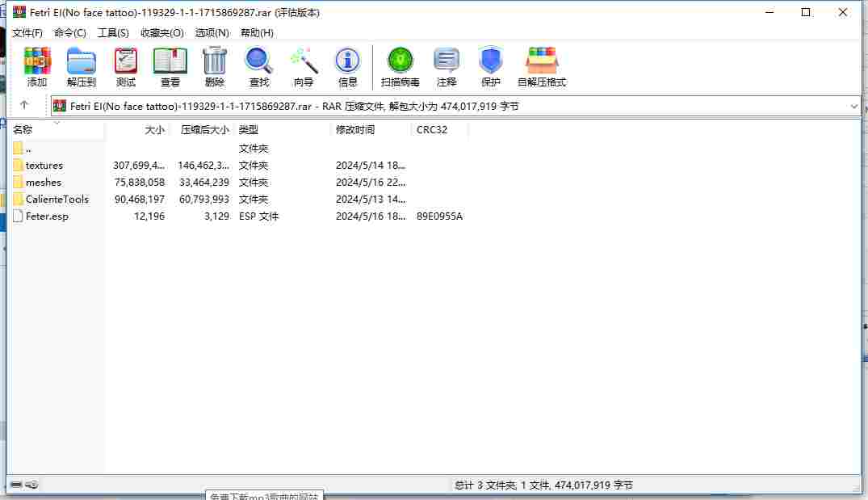Click date 2024/5/14 of textures row
Image resolution: width=868 pixels, height=500 pixels.
pos(371,165)
